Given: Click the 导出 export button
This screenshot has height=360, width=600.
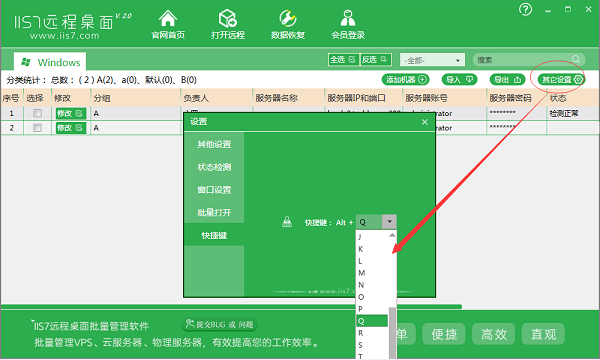Looking at the screenshot, I should pyautogui.click(x=508, y=80).
